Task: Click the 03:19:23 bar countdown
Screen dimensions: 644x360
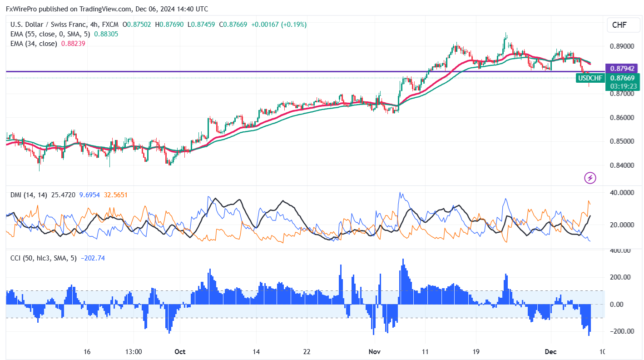Action: point(623,86)
